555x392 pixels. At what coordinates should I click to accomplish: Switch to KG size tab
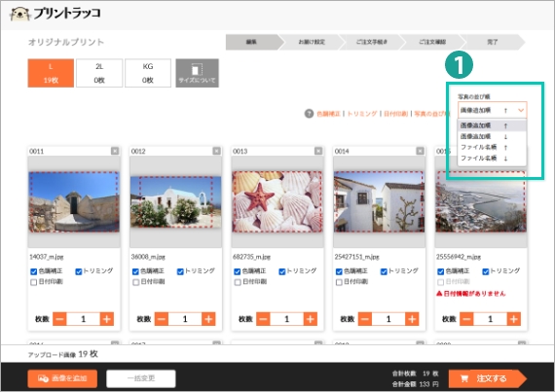point(148,73)
